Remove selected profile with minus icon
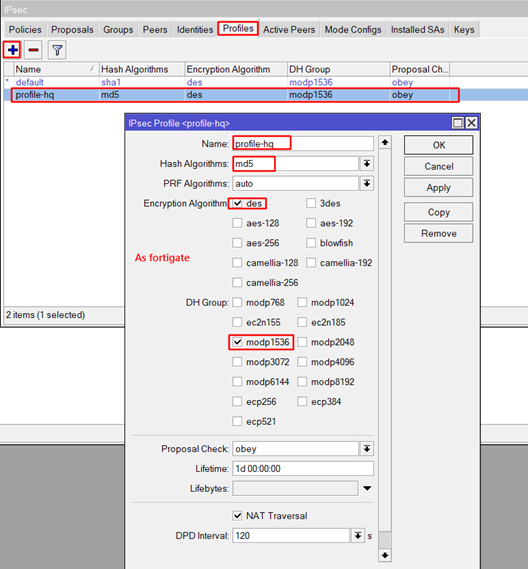This screenshot has height=569, width=528. click(x=33, y=50)
